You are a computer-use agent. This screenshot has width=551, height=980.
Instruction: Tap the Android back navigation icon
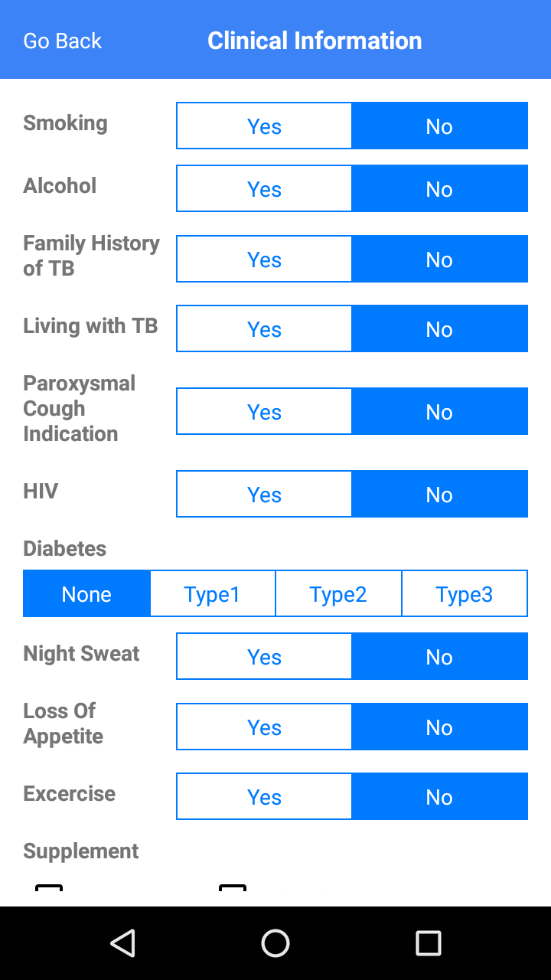(123, 943)
